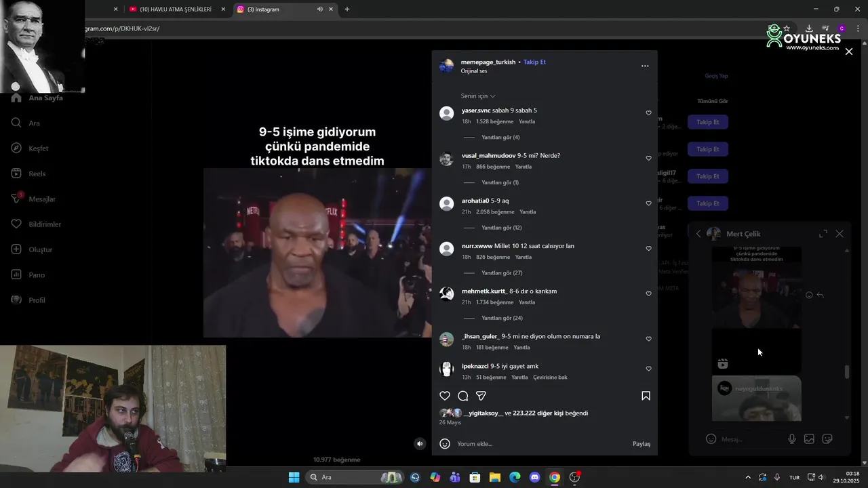Screen dimensions: 868x488
Task: Open OBS Studio from the taskbar
Action: 574,477
